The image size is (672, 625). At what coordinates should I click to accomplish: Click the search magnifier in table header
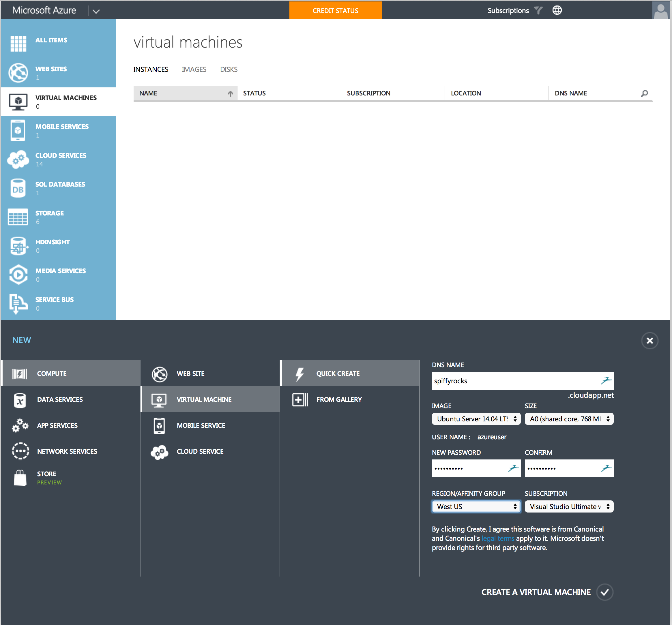pos(644,93)
